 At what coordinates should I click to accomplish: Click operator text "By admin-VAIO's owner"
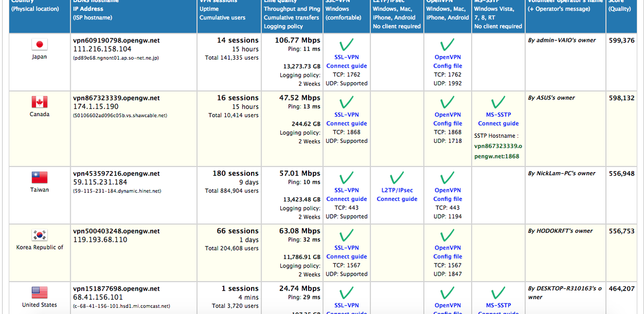pos(562,40)
